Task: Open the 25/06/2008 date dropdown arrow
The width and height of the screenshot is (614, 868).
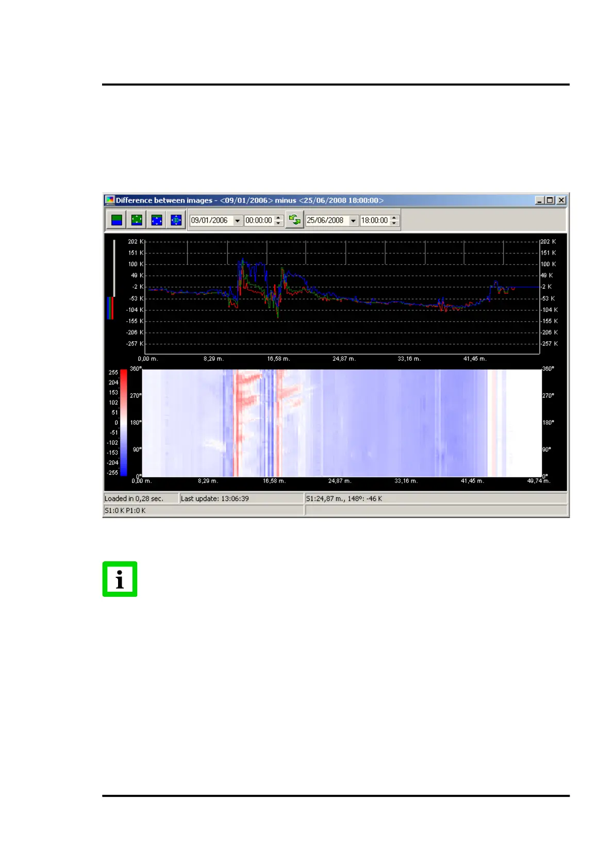Action: pos(353,221)
